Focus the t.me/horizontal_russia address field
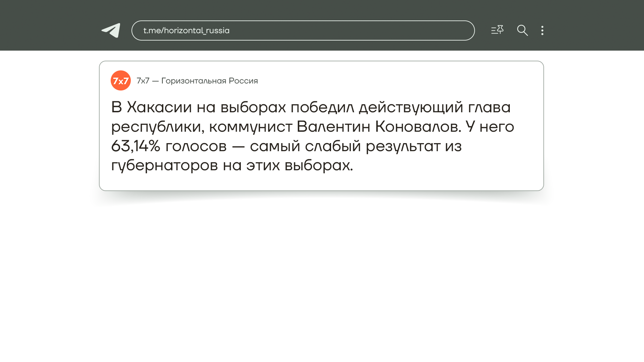644x362 pixels. (303, 31)
